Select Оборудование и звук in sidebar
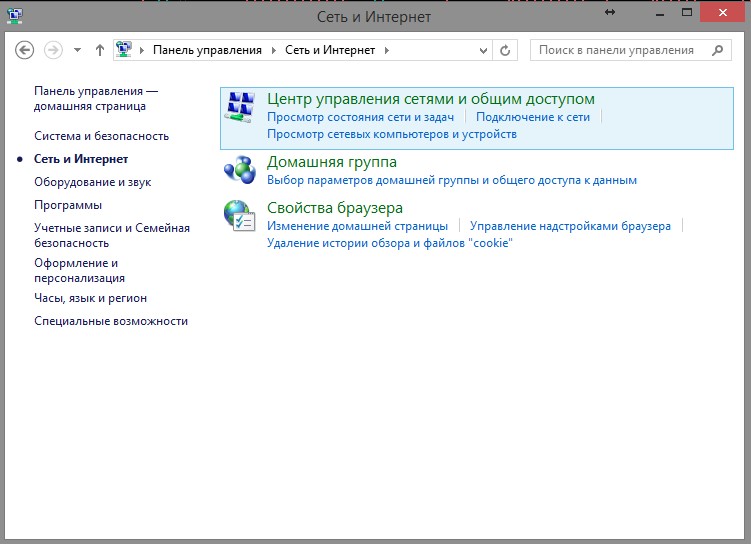Viewport: 751px width, 544px height. click(x=92, y=182)
